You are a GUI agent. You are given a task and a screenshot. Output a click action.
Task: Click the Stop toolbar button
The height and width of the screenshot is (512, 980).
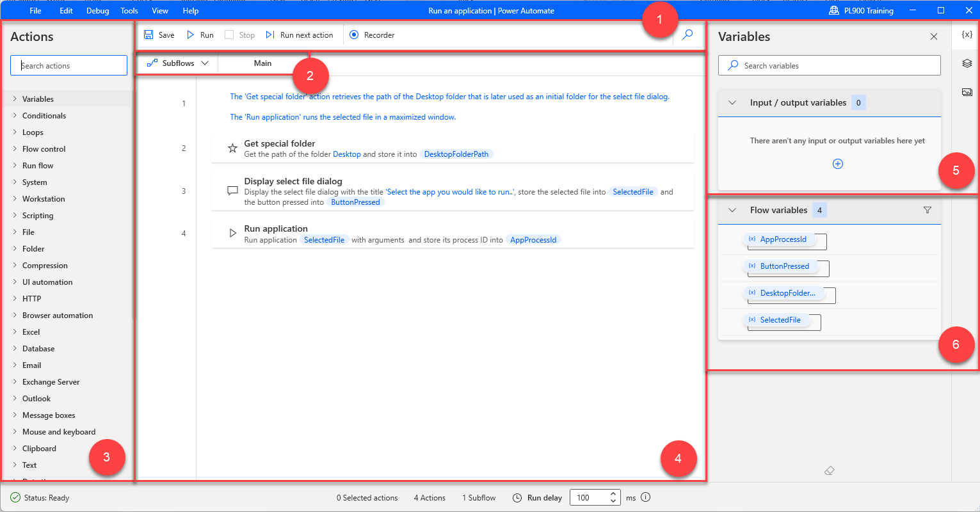coord(239,35)
